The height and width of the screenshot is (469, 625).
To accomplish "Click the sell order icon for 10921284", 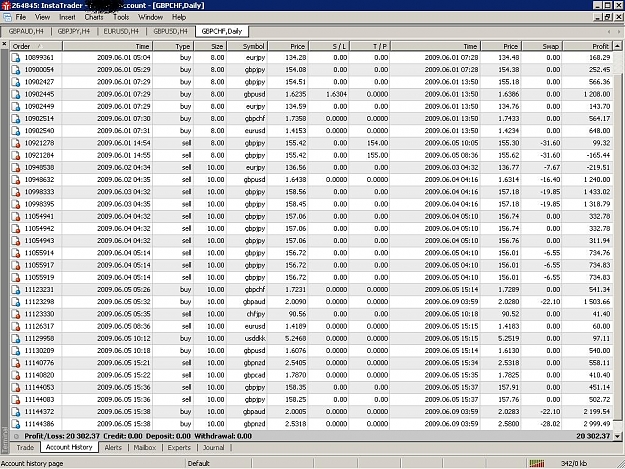I will pos(16,155).
